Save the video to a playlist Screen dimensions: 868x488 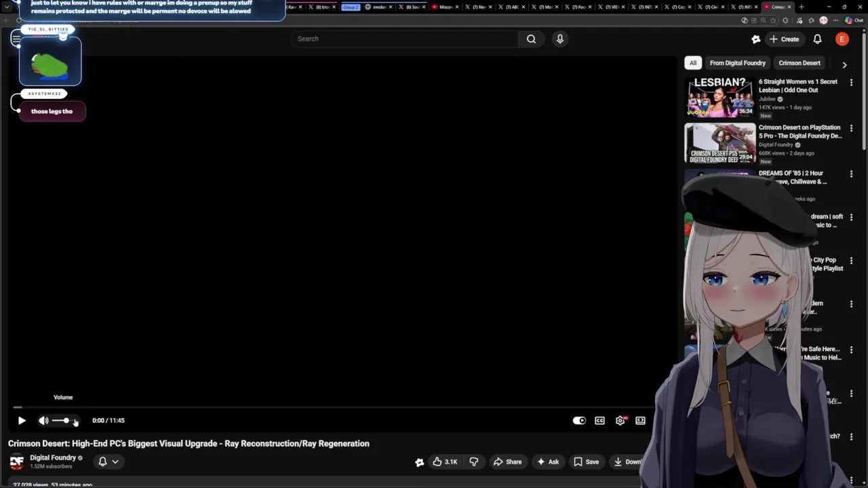[586, 462]
